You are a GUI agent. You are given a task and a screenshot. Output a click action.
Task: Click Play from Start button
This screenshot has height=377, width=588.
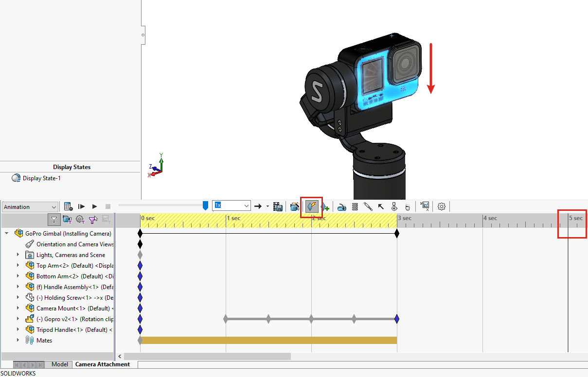[x=82, y=207]
